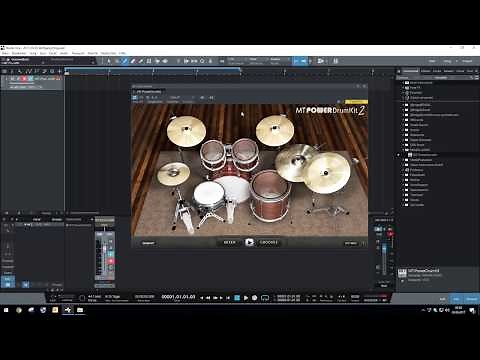Play the groove in MT Power Drum Kit
Image resolution: width=480 pixels, height=360 pixels.
[249, 242]
